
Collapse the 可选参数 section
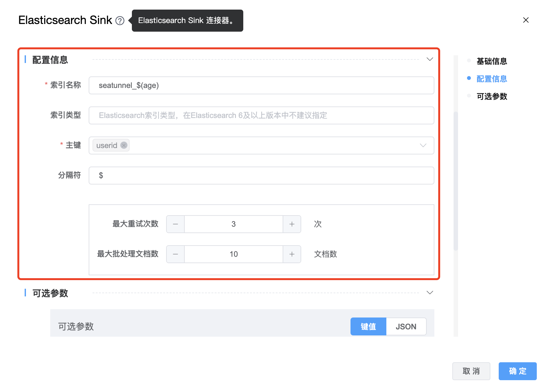coord(430,293)
